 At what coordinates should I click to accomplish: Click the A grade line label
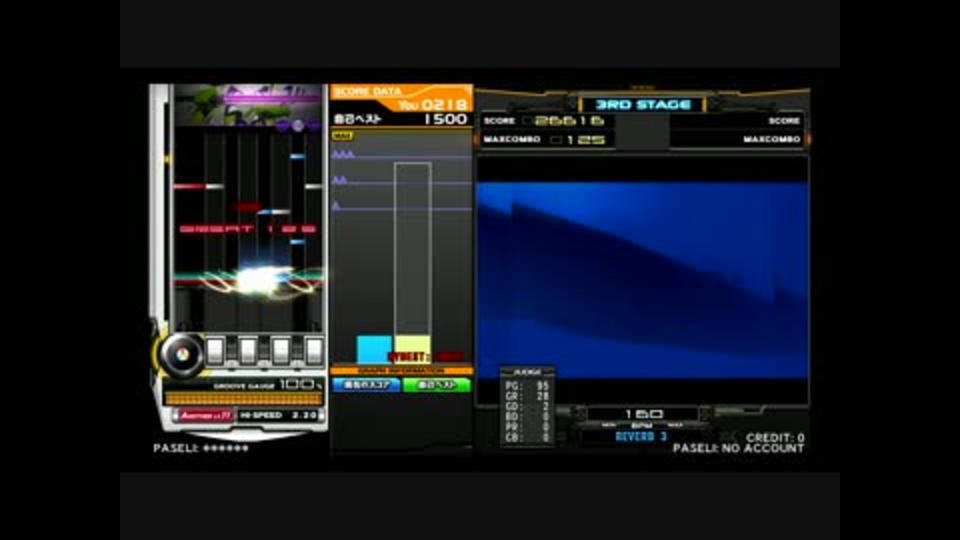[336, 206]
